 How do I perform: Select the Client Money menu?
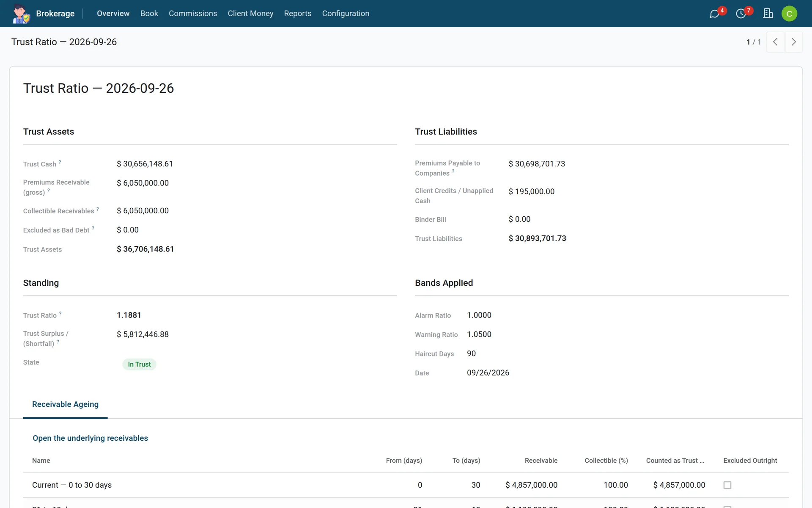point(250,14)
